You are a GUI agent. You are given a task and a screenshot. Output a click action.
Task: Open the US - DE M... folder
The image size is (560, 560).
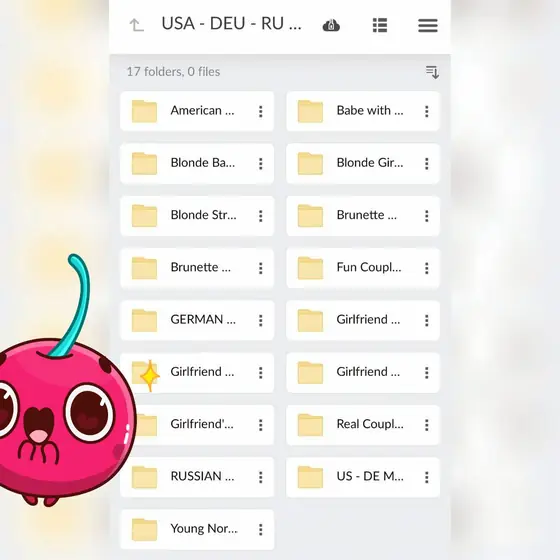pos(363,477)
